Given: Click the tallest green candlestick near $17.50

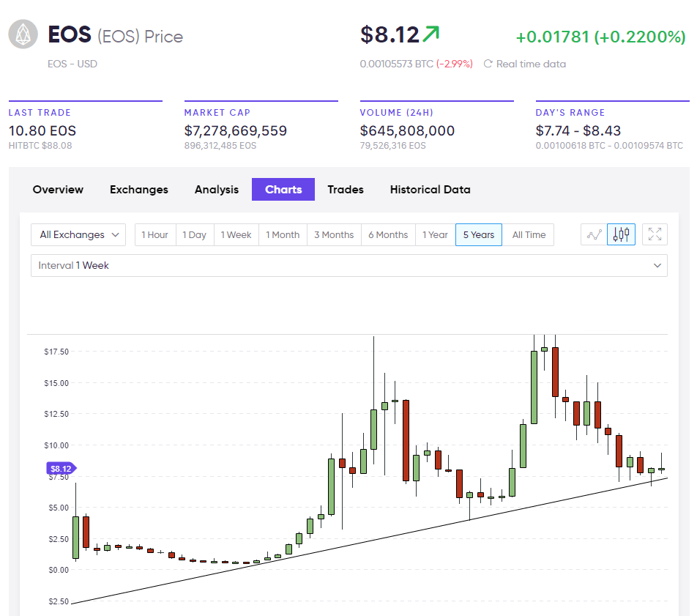Looking at the screenshot, I should (534, 387).
